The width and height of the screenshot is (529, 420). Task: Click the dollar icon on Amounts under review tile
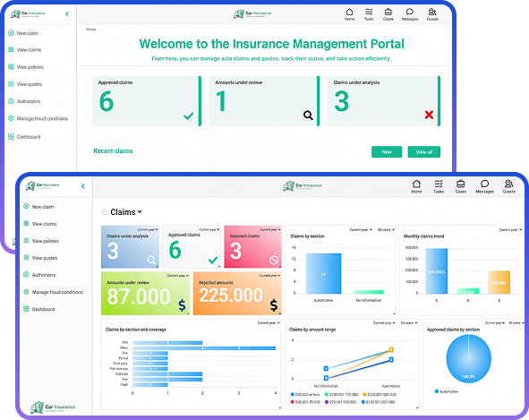point(182,305)
